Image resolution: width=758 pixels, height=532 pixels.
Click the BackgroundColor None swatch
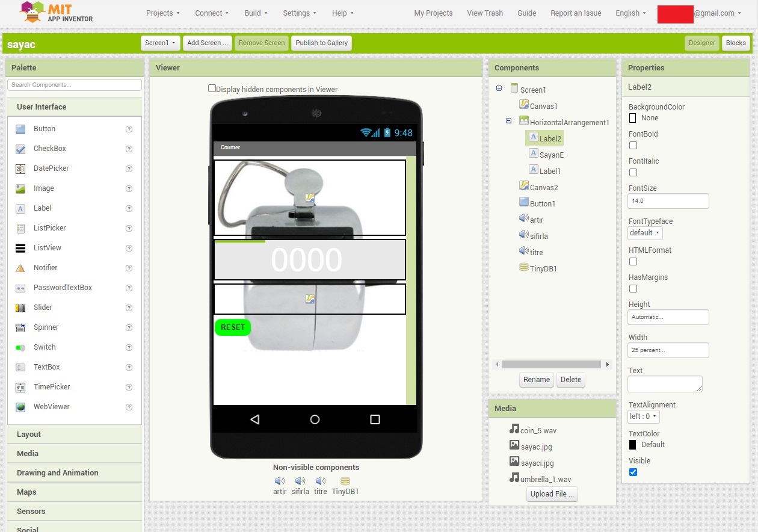(x=633, y=118)
